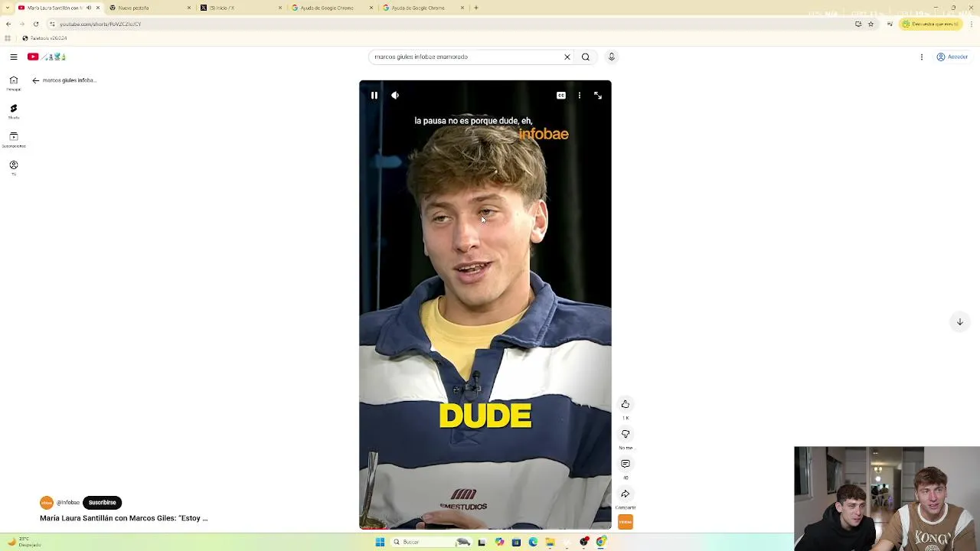Open Chrome's three-dot menu

pos(972,24)
